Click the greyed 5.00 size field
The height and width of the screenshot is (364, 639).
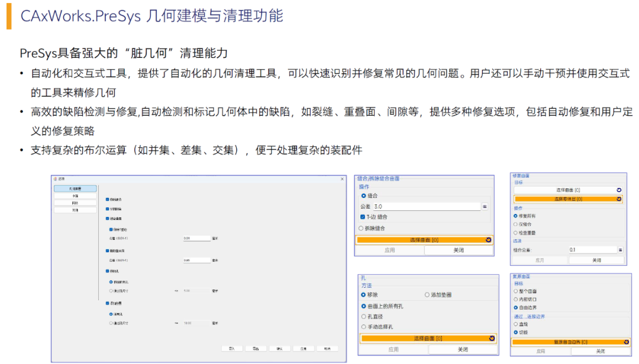[x=197, y=291]
